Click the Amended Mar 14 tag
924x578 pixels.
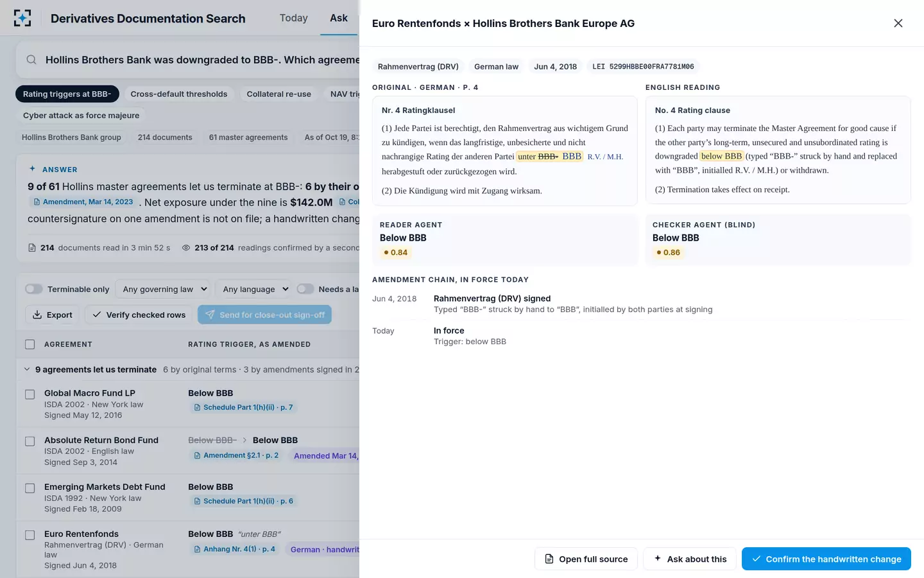click(x=324, y=456)
